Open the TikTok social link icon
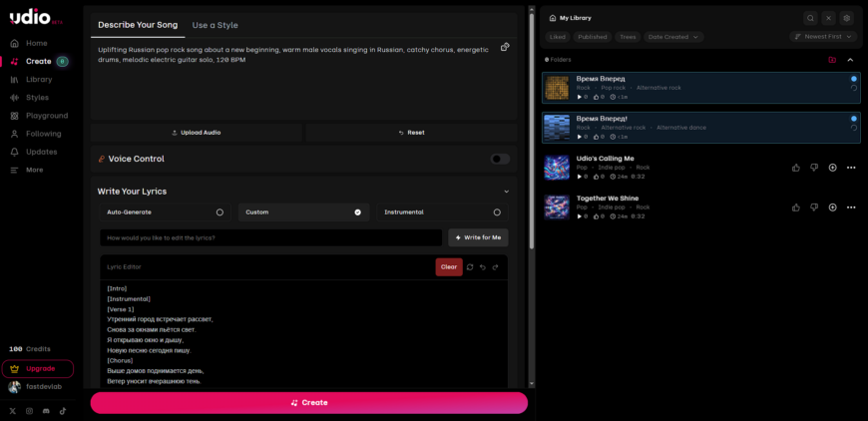 (x=63, y=411)
